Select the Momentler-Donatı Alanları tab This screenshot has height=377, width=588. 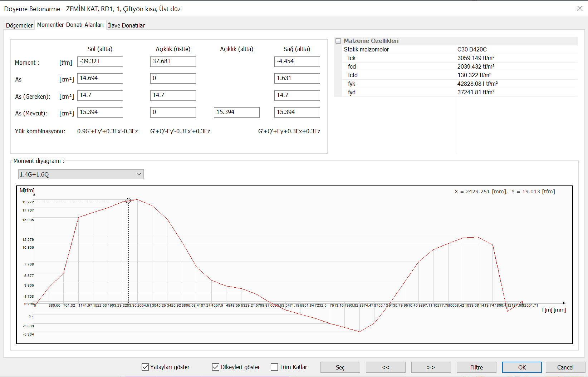(70, 25)
